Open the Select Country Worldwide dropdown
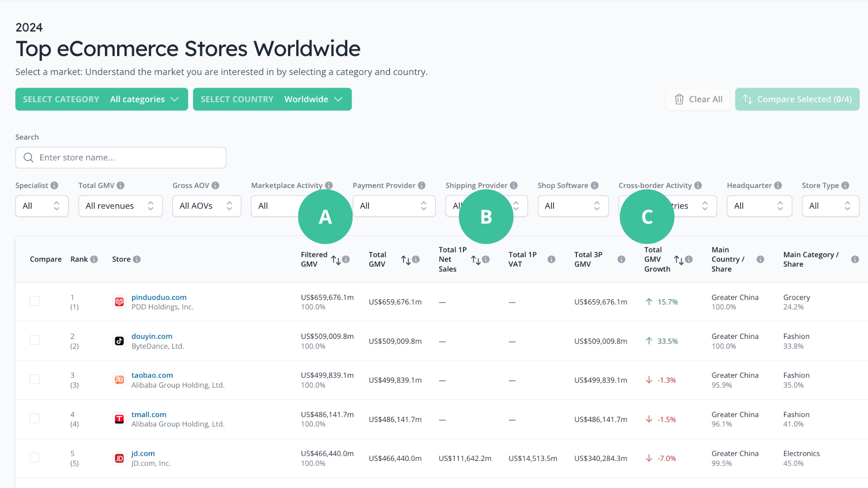 click(x=272, y=99)
